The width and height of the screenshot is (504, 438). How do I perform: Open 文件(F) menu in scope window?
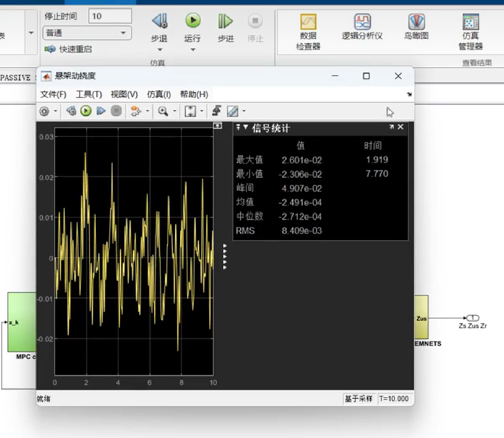(x=53, y=94)
